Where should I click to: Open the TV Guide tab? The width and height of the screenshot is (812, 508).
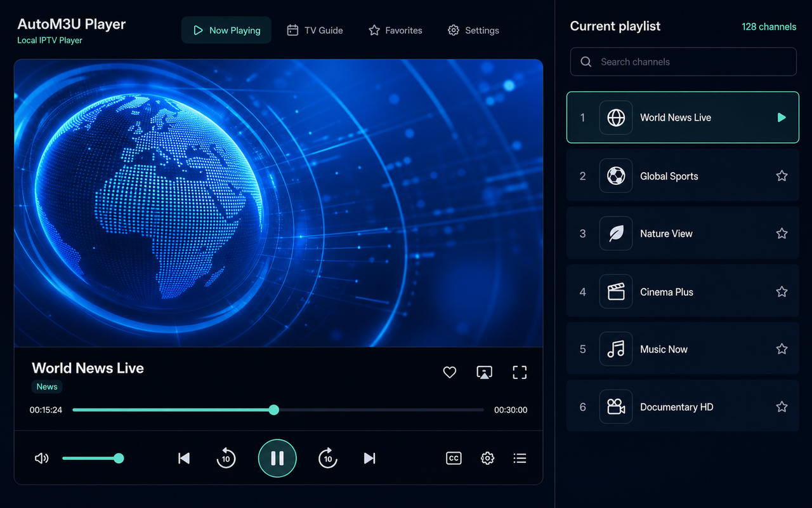[x=315, y=30]
